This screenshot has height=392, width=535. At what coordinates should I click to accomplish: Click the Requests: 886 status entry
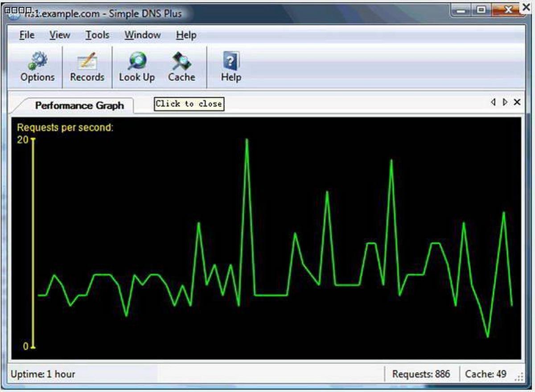(421, 374)
